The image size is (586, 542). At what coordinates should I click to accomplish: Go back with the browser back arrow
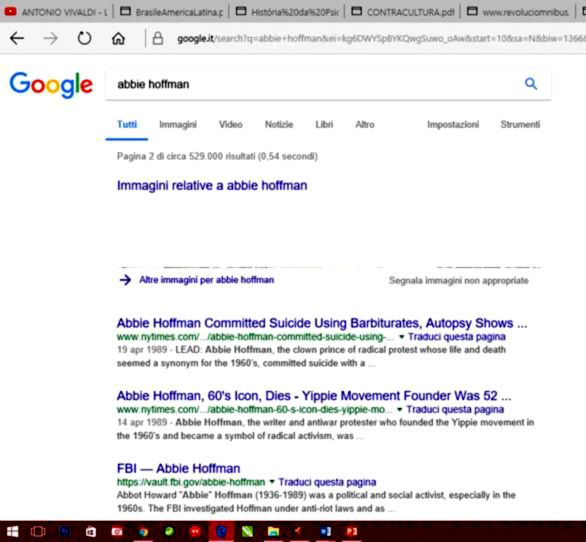click(17, 38)
